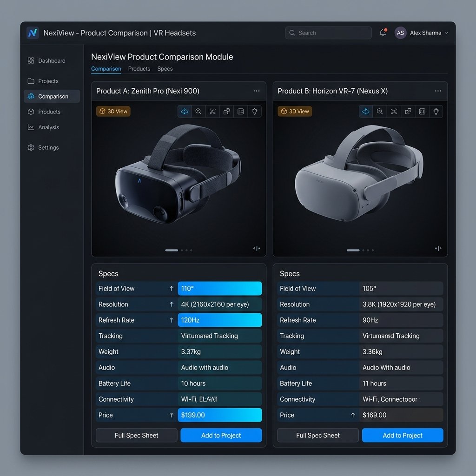This screenshot has width=476, height=476.
Task: Click the up arrow on Product A Field of View
Action: (x=172, y=288)
